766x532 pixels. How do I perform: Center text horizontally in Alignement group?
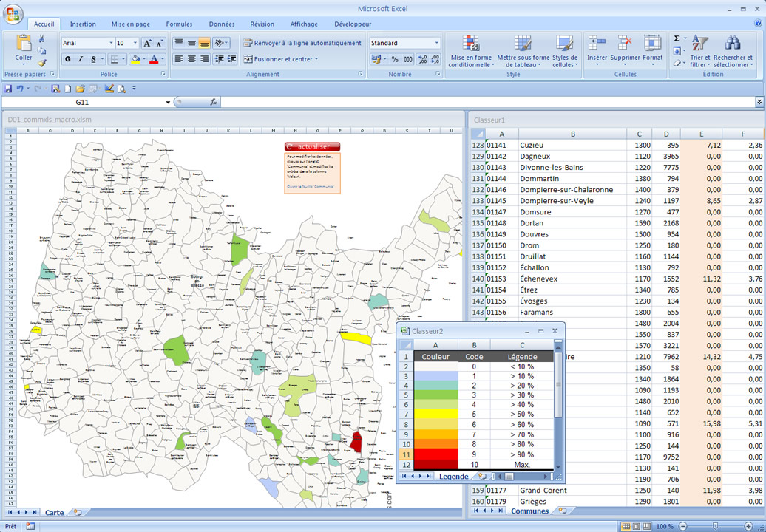191,59
